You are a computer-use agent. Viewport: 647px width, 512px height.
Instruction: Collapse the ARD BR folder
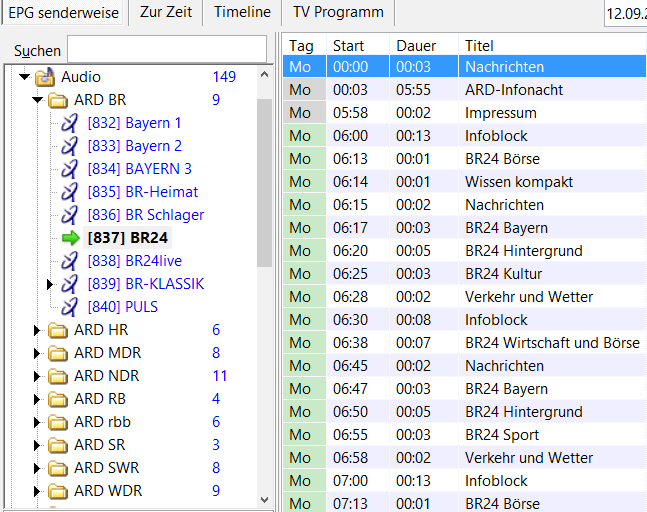(x=37, y=100)
